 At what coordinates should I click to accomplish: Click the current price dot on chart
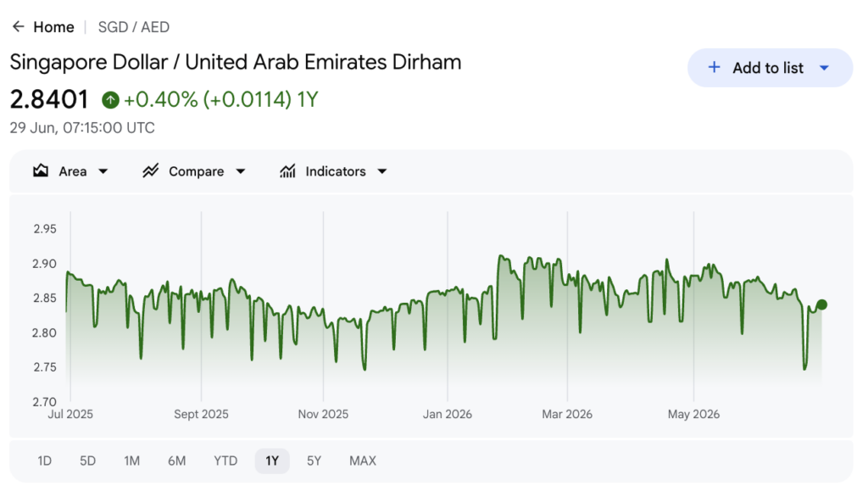coord(822,304)
